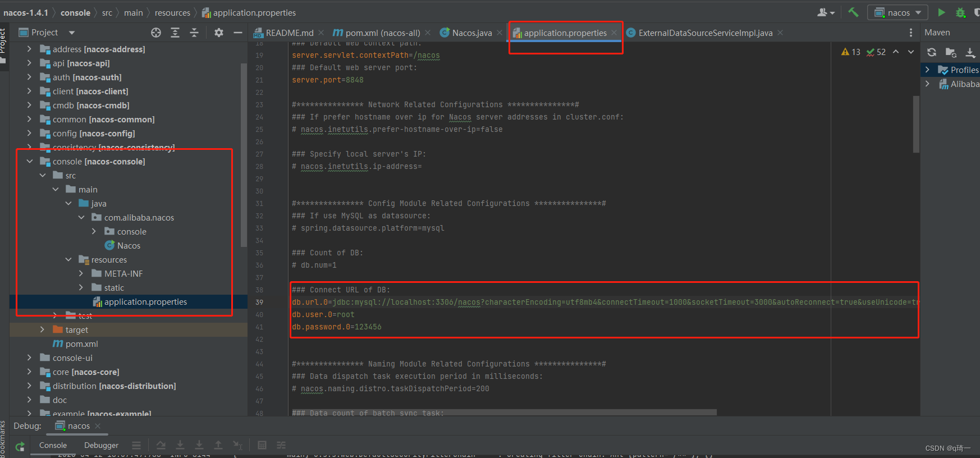Open Project panel settings gear
The image size is (980, 458).
[219, 33]
